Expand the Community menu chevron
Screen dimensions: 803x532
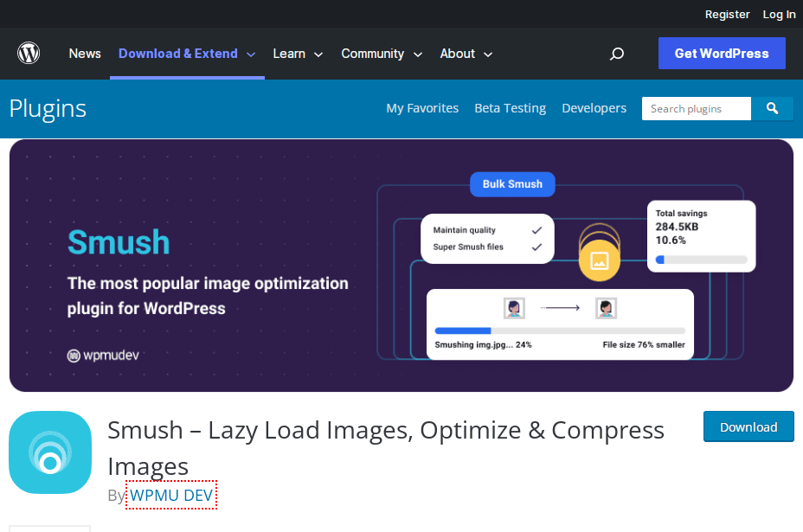pos(418,54)
